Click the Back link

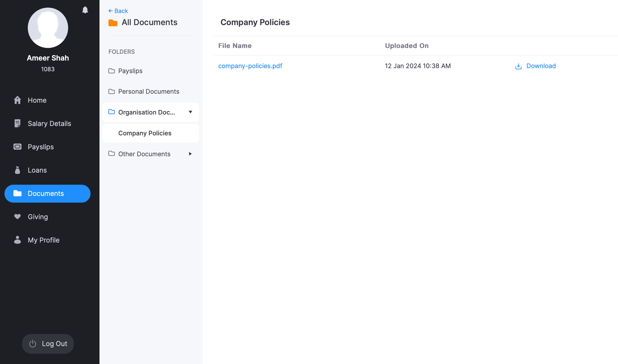118,11
